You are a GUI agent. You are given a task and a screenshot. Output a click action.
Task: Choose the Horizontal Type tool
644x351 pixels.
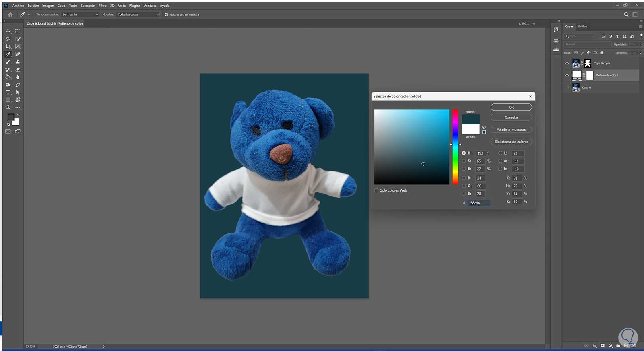click(8, 93)
